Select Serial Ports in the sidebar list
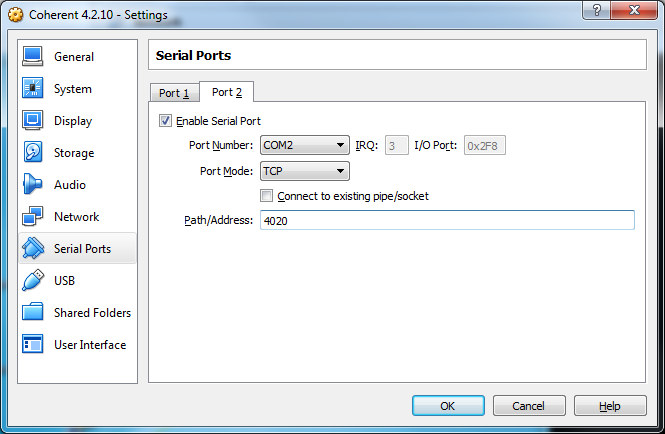This screenshot has width=665, height=434. click(81, 249)
